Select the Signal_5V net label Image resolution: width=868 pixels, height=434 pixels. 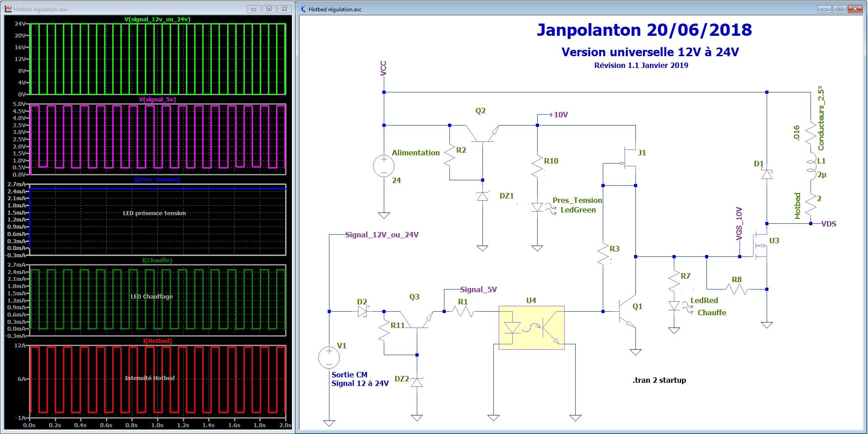click(x=478, y=289)
